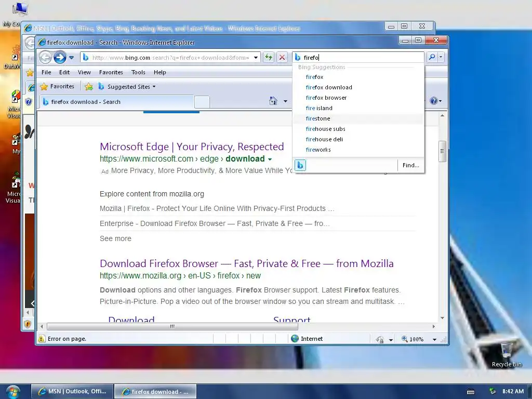The height and width of the screenshot is (399, 532).
Task: Click the search box containing firefo
Action: tap(358, 57)
